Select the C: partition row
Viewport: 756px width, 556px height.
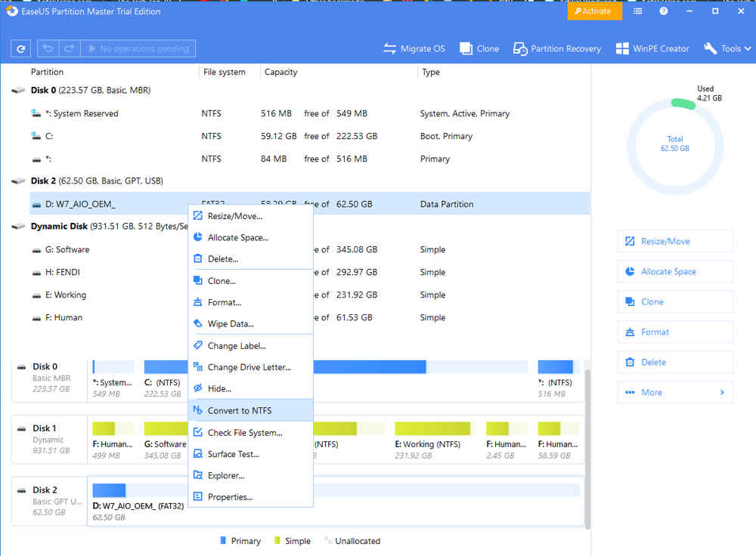308,136
